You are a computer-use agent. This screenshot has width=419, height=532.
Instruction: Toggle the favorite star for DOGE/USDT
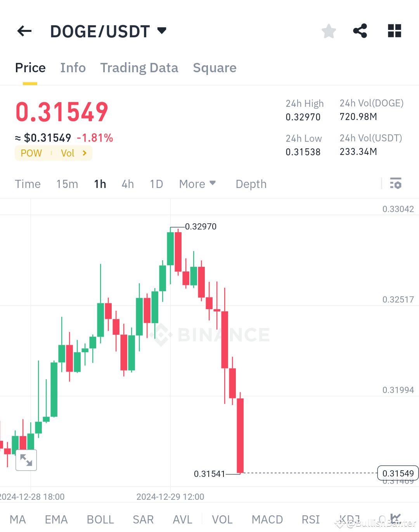329,31
